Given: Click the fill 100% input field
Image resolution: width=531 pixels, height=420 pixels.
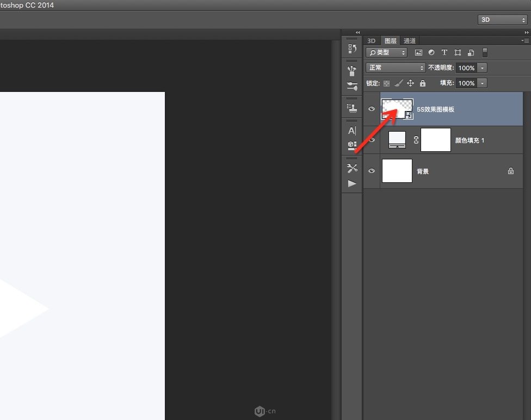Looking at the screenshot, I should (466, 83).
